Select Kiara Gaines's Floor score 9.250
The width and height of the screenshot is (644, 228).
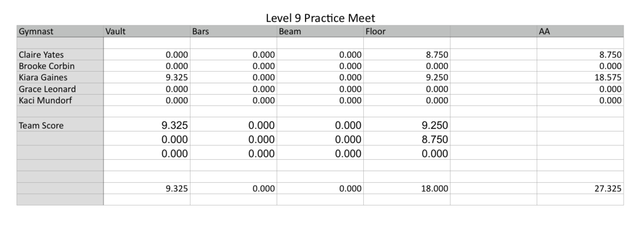click(x=406, y=78)
